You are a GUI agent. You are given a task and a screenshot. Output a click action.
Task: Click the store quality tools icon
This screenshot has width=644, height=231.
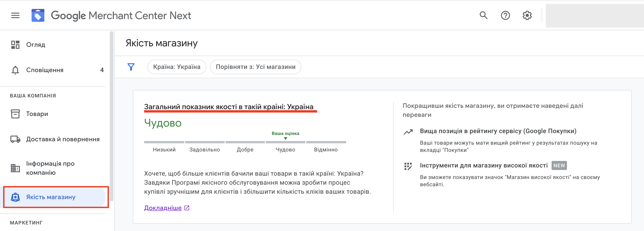pos(408,166)
